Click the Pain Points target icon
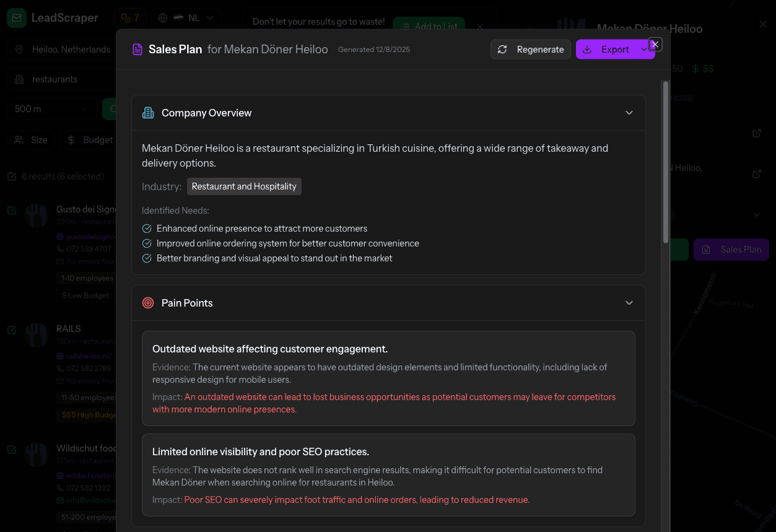This screenshot has width=776, height=532. 147,303
